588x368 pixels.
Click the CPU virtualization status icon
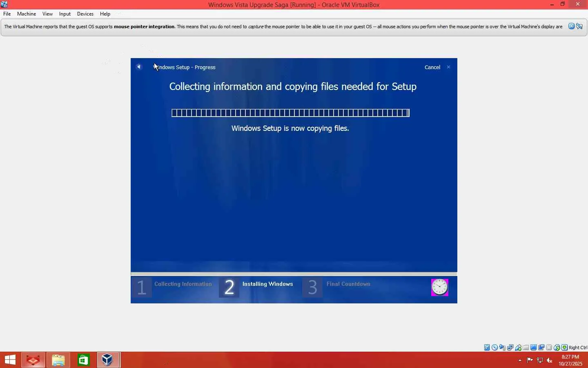pyautogui.click(x=549, y=348)
